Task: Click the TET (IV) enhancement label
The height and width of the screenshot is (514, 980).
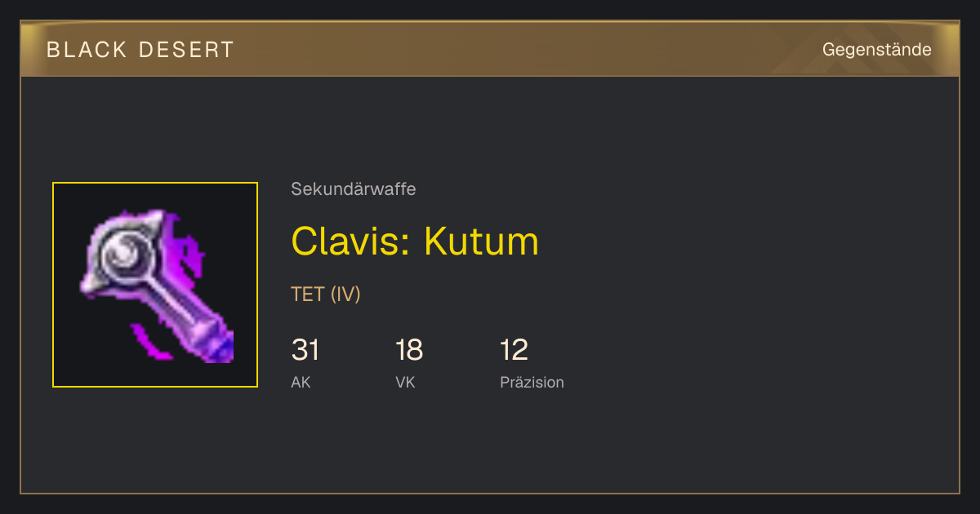Action: click(x=325, y=295)
